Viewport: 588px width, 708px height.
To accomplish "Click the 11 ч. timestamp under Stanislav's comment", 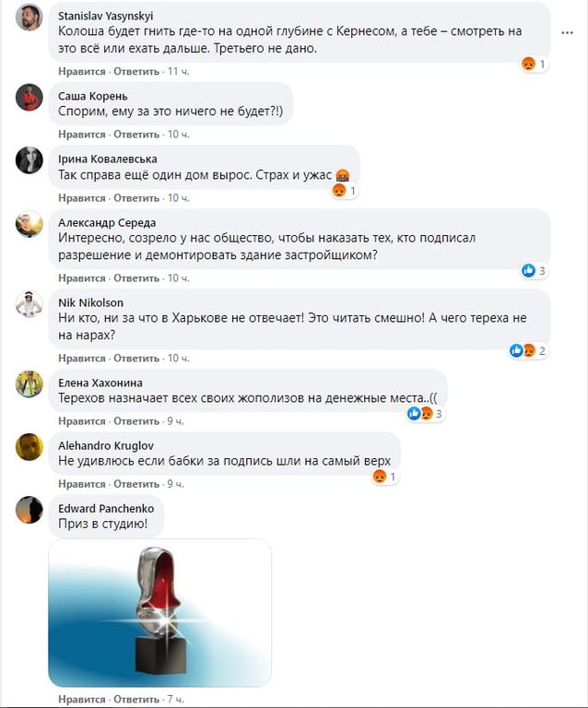I will [178, 71].
